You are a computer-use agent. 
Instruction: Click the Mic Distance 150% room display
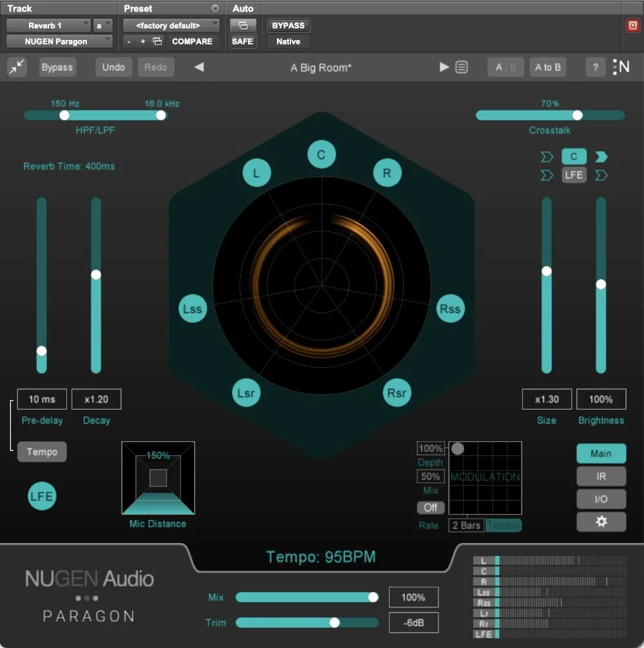[x=158, y=478]
